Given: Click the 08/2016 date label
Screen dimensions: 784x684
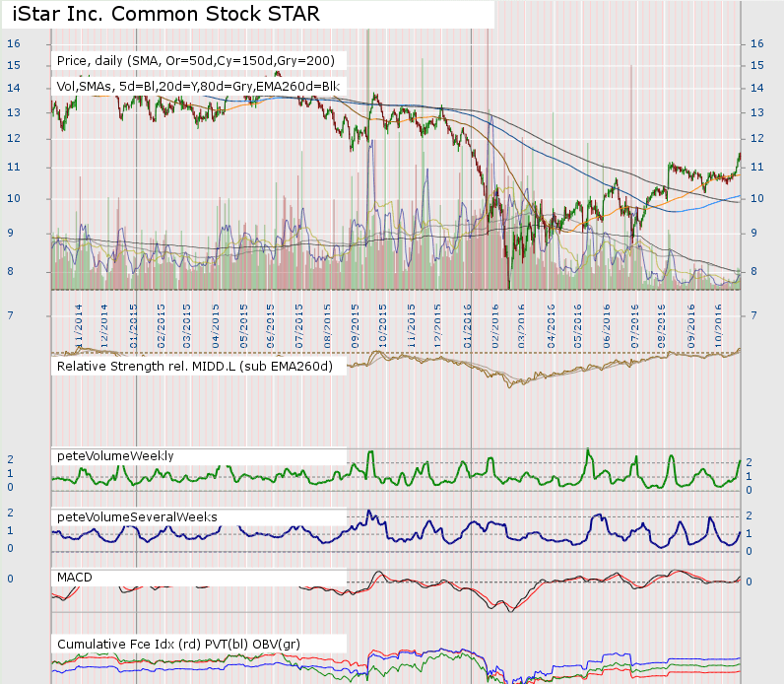Looking at the screenshot, I should [x=662, y=326].
